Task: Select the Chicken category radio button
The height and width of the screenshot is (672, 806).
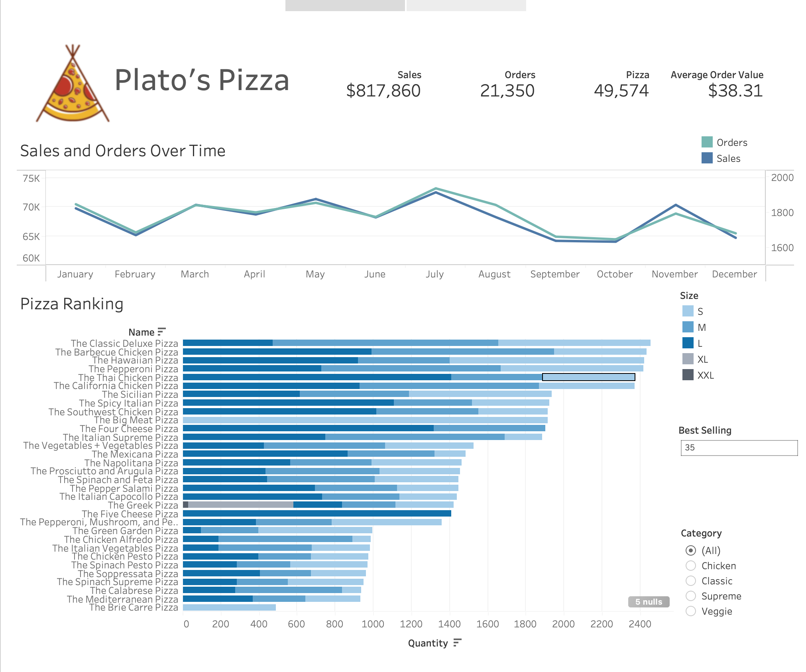Action: (x=691, y=566)
